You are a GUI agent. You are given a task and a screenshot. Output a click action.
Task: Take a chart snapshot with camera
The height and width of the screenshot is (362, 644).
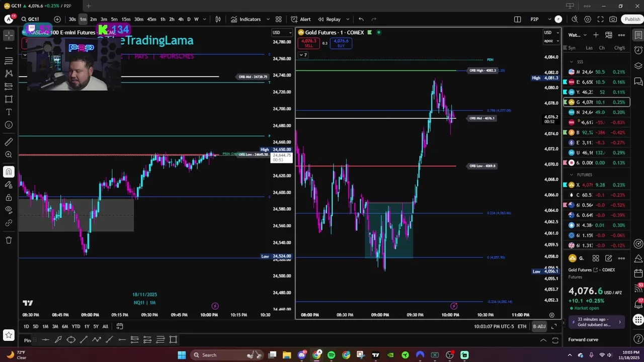pyautogui.click(x=613, y=19)
